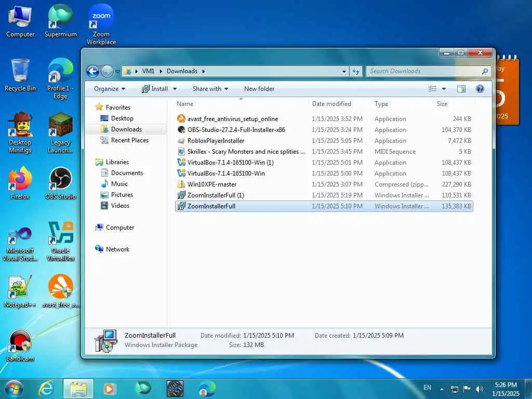The width and height of the screenshot is (532, 399).
Task: Click the Action Center flag icon
Action: pyautogui.click(x=467, y=389)
